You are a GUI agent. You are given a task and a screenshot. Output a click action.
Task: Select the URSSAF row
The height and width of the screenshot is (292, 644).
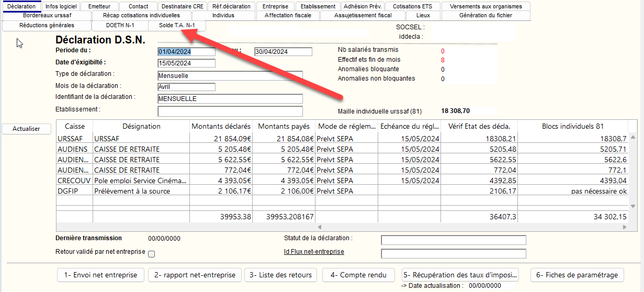tap(342, 139)
